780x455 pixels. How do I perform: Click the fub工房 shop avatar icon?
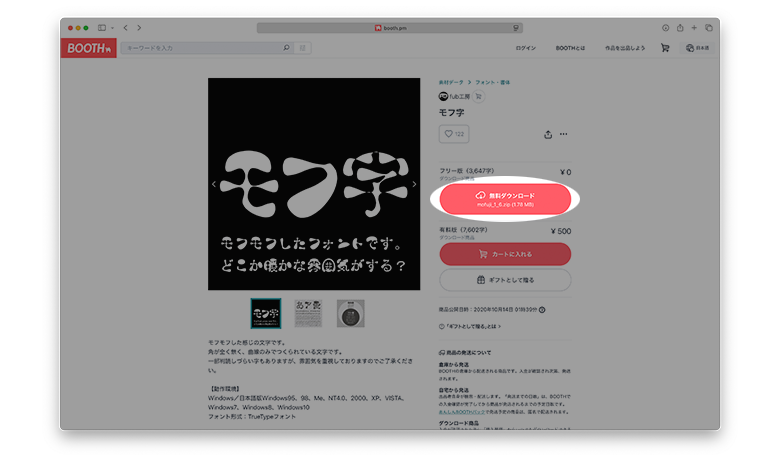tap(443, 96)
